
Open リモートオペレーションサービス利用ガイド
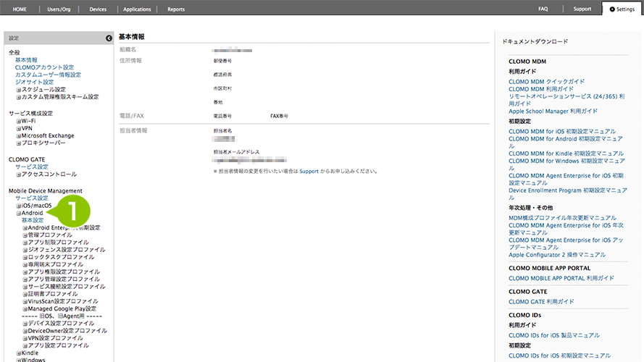566,100
